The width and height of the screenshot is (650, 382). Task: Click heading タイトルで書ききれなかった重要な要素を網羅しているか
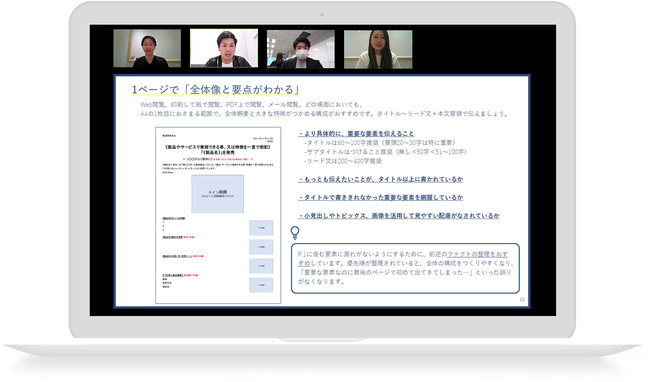point(381,197)
